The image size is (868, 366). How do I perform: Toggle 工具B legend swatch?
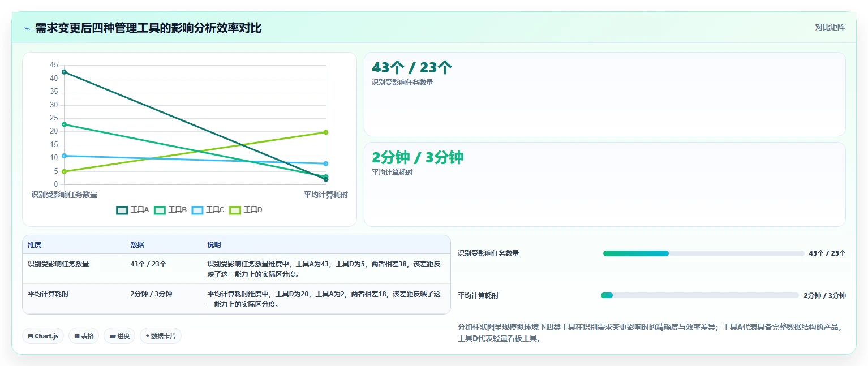click(x=160, y=210)
